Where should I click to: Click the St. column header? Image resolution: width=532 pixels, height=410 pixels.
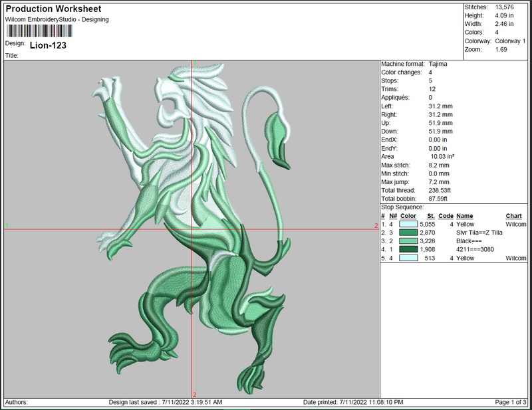[430, 216]
